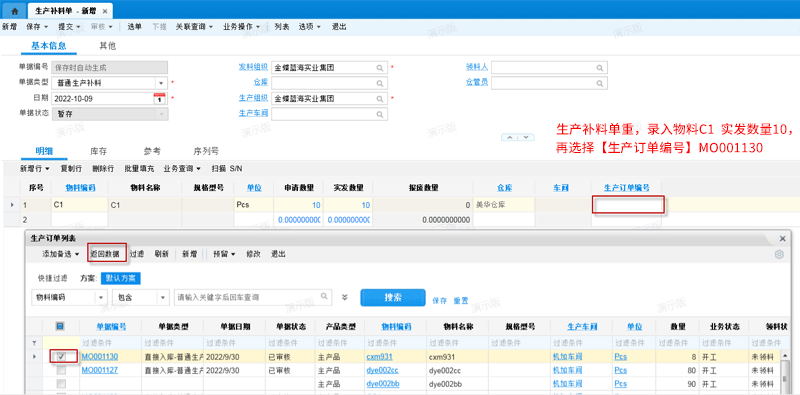Click the 删除行 button
This screenshot has width=800, height=395.
103,168
